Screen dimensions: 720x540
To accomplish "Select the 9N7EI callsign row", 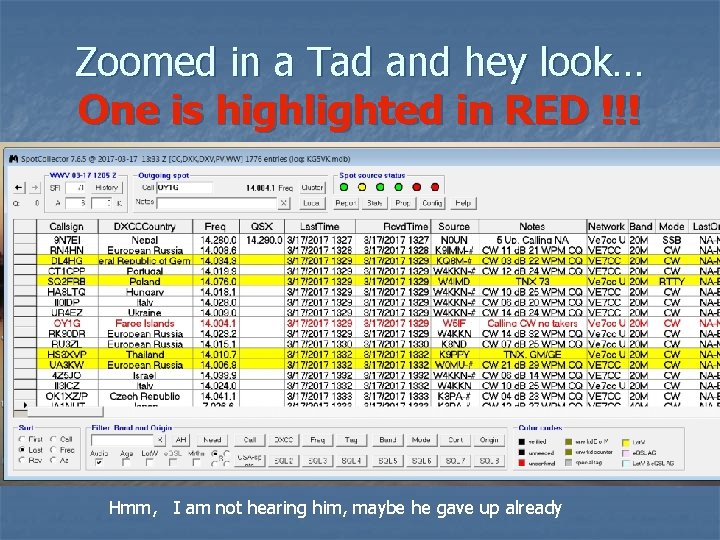I will tap(67, 240).
